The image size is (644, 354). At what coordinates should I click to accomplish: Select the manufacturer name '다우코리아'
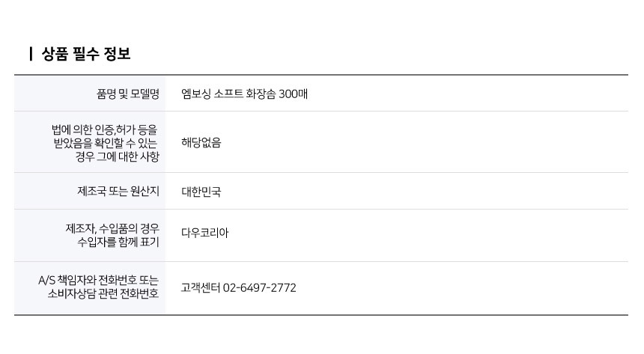(204, 233)
